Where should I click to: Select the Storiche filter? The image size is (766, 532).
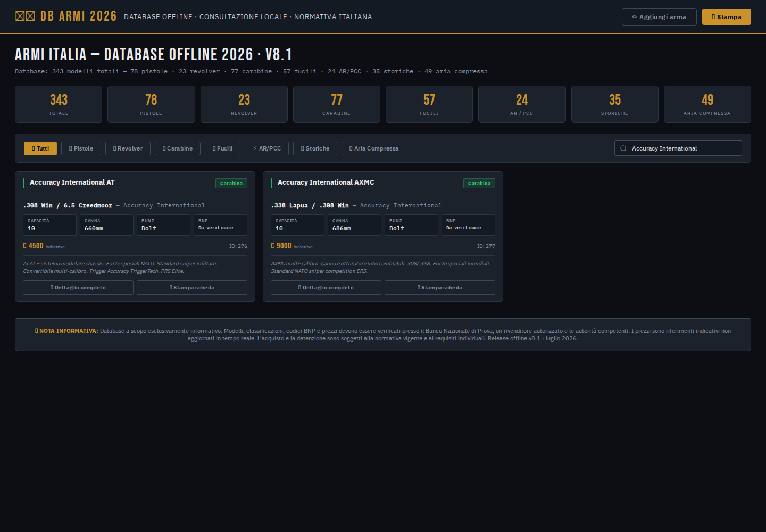click(315, 148)
